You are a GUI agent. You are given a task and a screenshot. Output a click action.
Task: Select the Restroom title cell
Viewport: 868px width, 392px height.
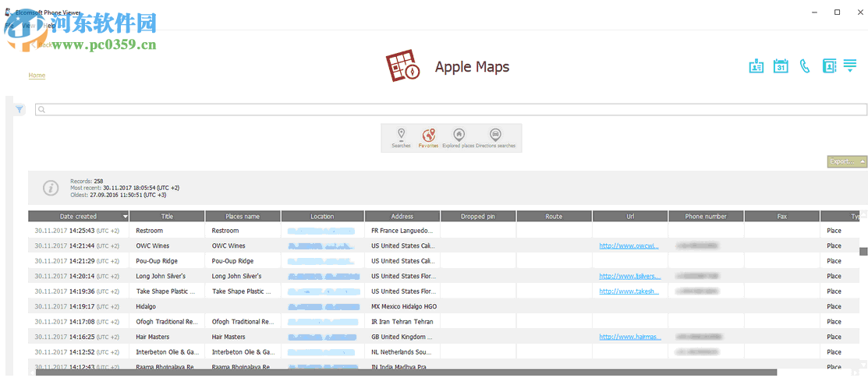(167, 231)
